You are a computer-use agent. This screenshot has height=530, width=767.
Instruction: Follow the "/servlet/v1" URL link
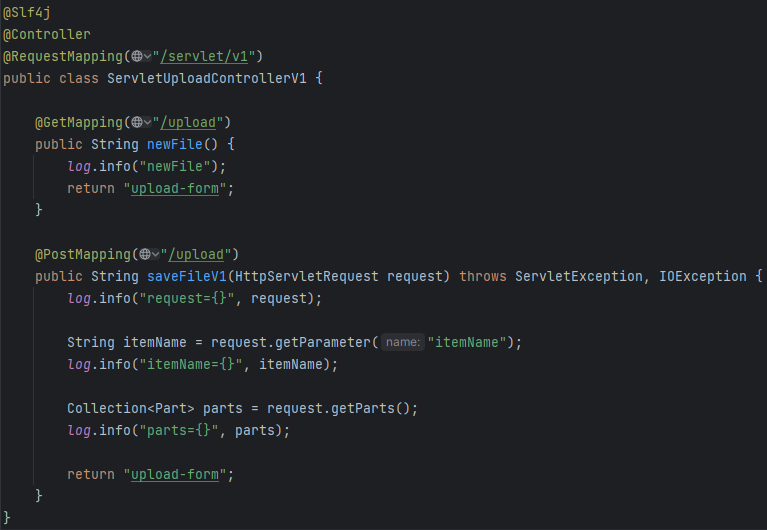(x=204, y=56)
